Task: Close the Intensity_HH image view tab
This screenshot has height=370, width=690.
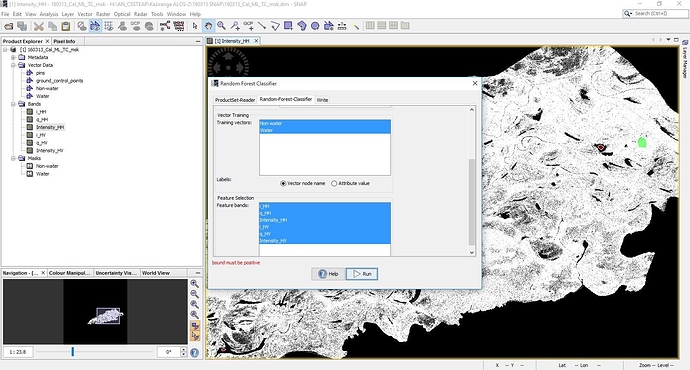Action: pyautogui.click(x=256, y=41)
